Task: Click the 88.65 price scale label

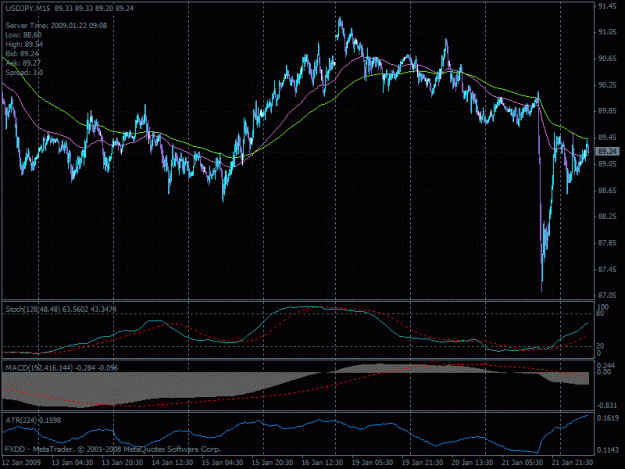Action: click(x=607, y=190)
